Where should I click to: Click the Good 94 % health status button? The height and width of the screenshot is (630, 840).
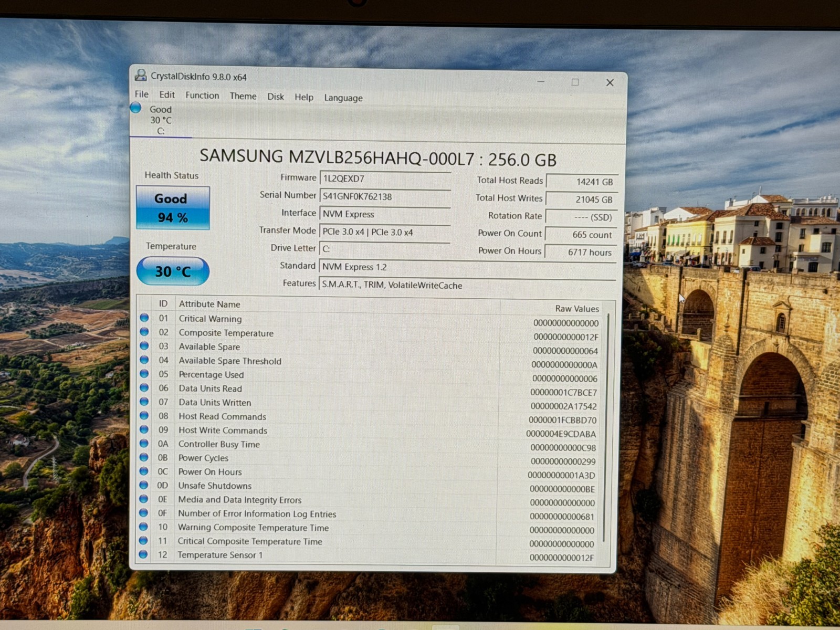pyautogui.click(x=173, y=208)
